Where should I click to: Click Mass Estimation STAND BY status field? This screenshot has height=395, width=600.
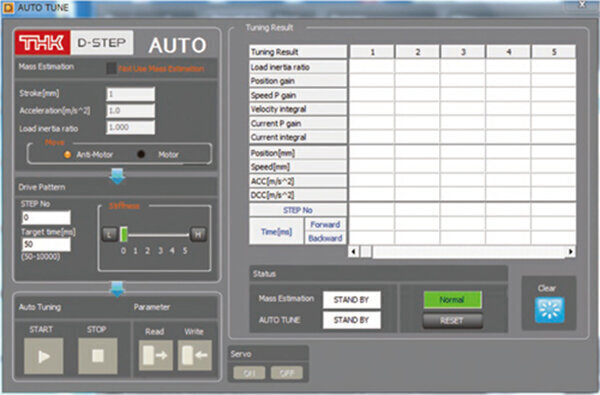coord(352,300)
